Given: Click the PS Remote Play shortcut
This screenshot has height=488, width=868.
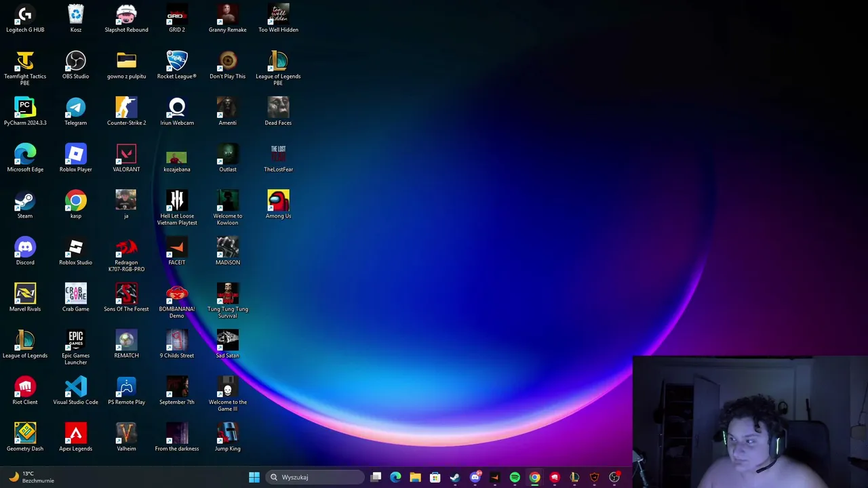Looking at the screenshot, I should [x=126, y=391].
